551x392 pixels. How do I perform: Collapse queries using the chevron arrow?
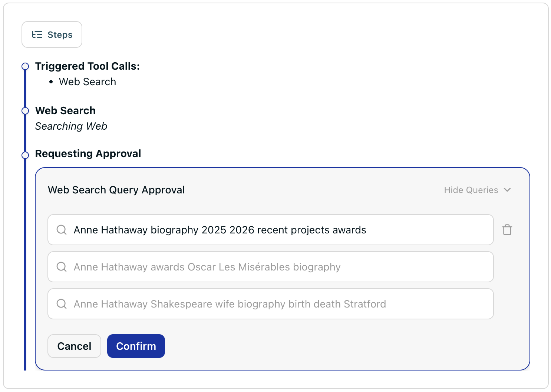[507, 190]
